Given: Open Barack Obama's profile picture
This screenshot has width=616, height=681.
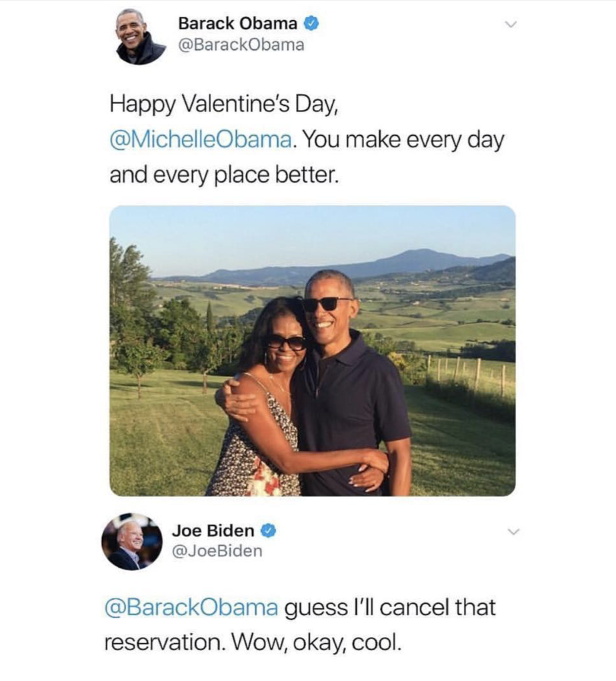Looking at the screenshot, I should coord(141,36).
